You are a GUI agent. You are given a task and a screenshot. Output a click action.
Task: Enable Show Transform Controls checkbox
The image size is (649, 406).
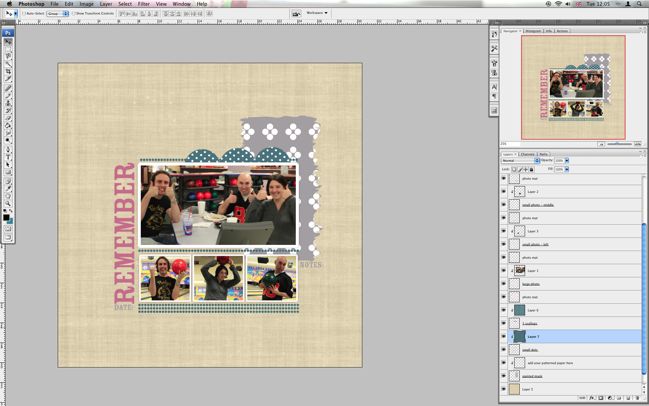tap(74, 14)
